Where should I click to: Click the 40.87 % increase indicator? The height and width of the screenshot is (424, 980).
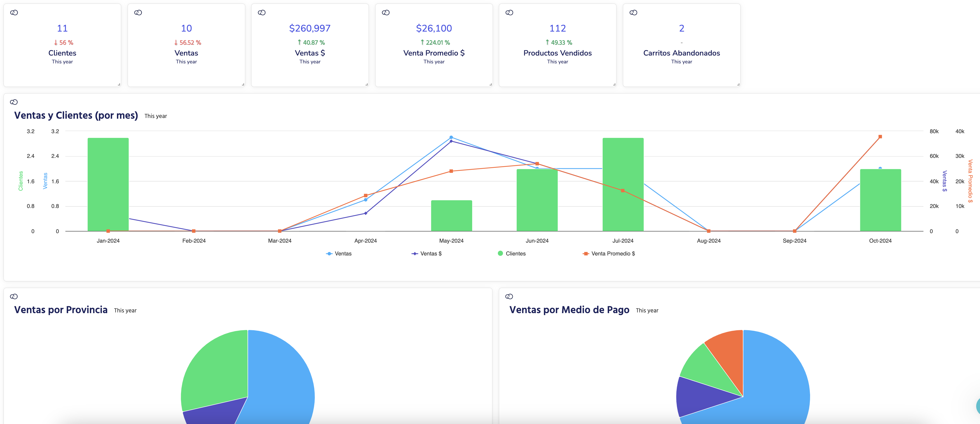click(311, 42)
